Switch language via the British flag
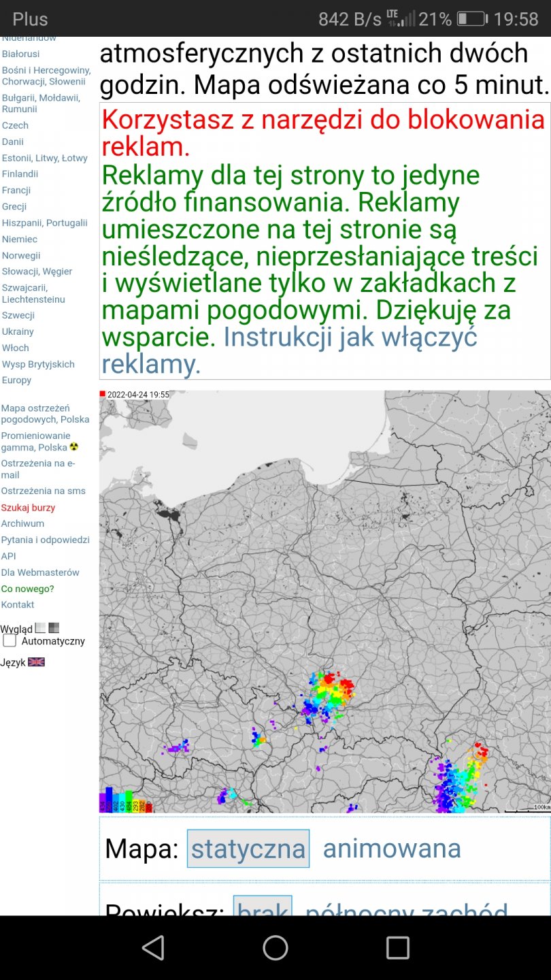 (x=36, y=661)
